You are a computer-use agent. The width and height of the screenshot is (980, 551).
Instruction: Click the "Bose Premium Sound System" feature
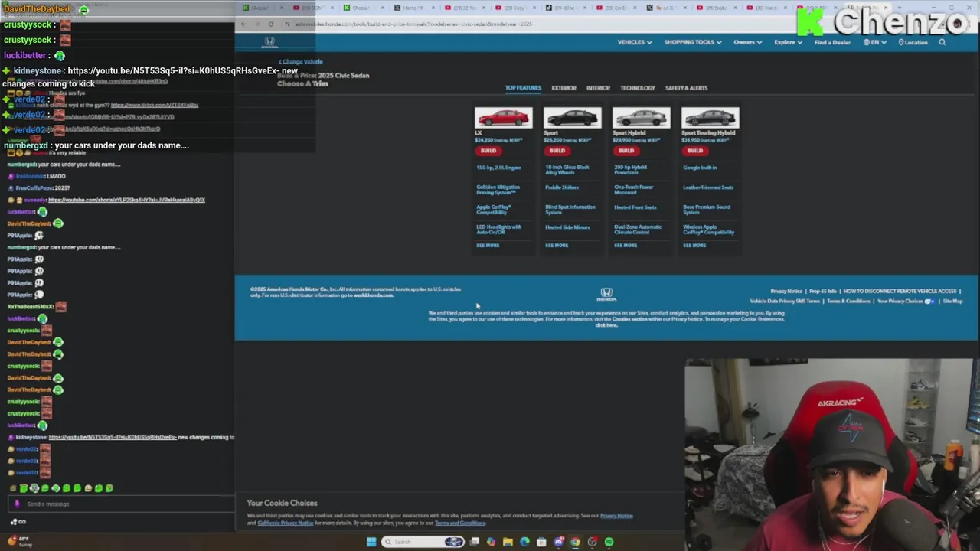click(x=707, y=210)
